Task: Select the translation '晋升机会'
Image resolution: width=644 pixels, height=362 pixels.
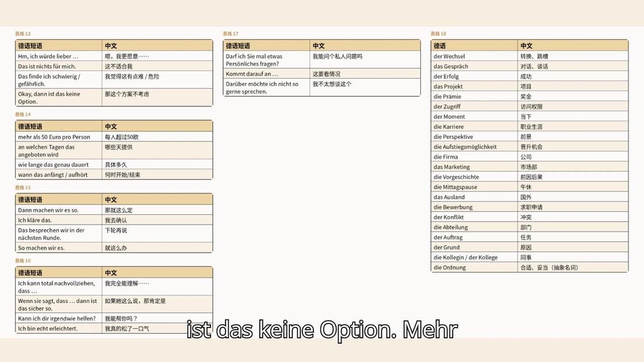Action: (531, 147)
